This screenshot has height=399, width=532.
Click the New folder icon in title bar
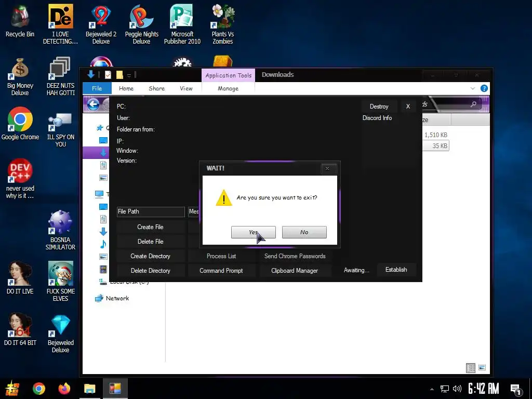pos(119,75)
